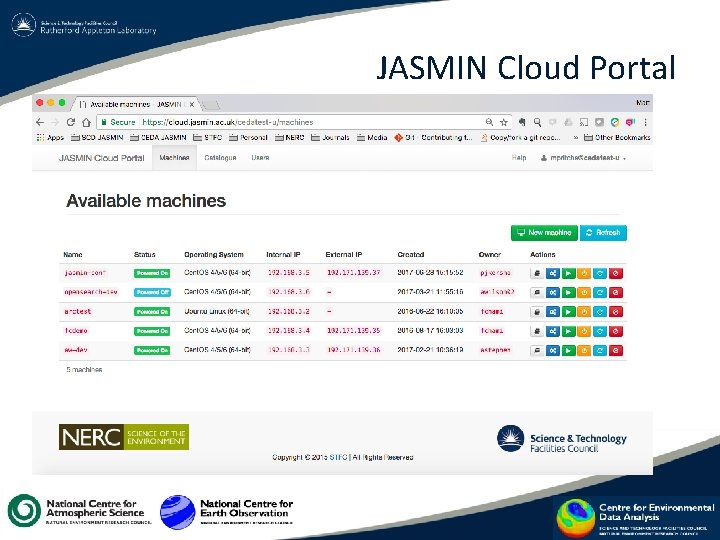Open the STFC bookmark folder
Screen dimensions: 720x540
tap(208, 137)
